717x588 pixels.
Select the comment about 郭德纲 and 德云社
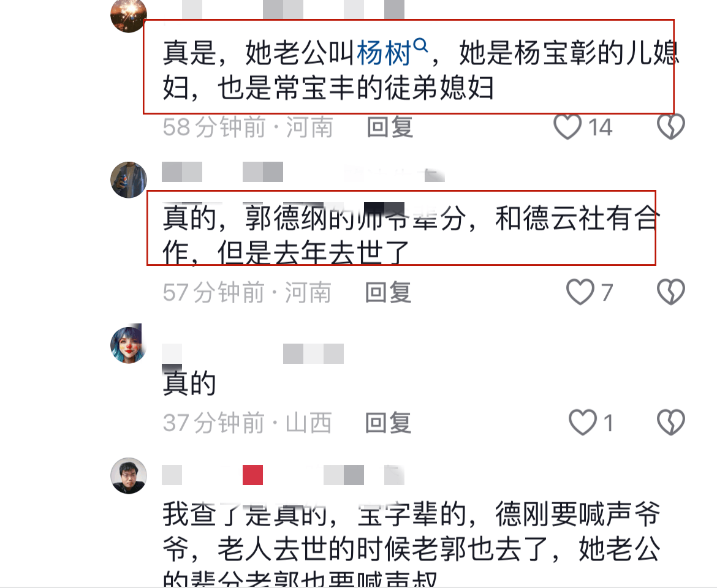click(411, 235)
